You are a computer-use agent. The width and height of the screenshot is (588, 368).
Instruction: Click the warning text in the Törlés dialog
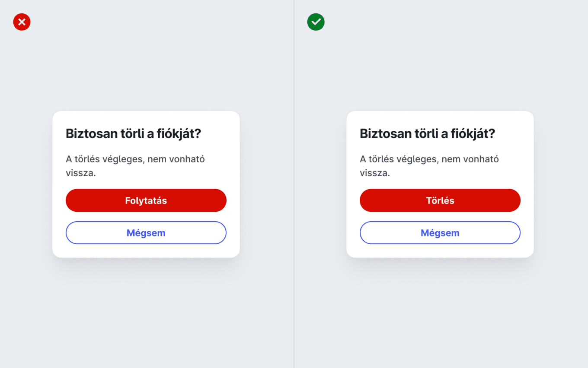429,166
